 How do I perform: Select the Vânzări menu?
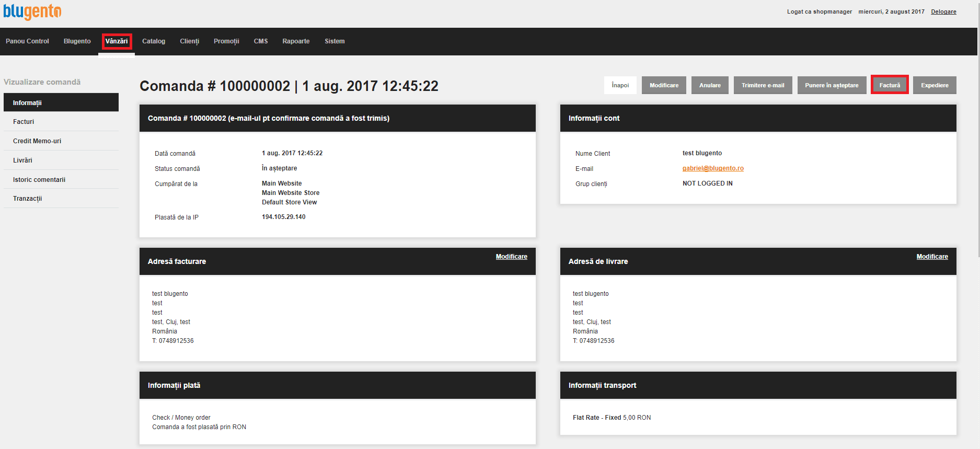[x=117, y=41]
